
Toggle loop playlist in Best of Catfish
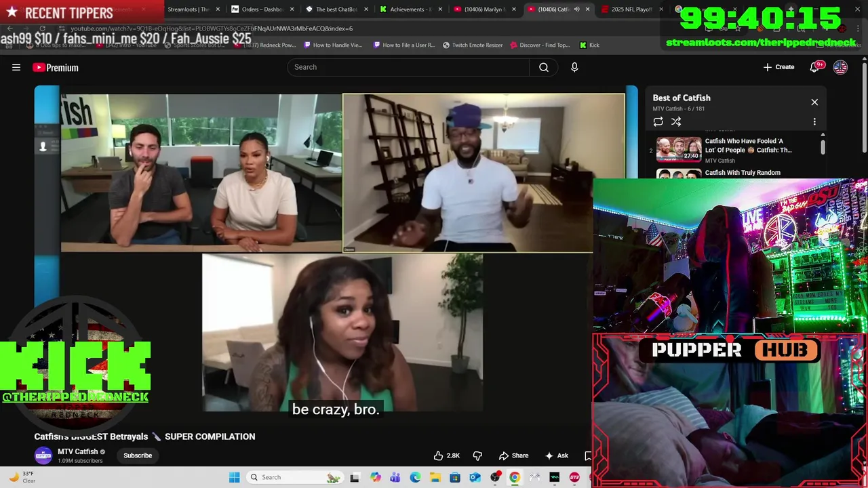click(658, 121)
